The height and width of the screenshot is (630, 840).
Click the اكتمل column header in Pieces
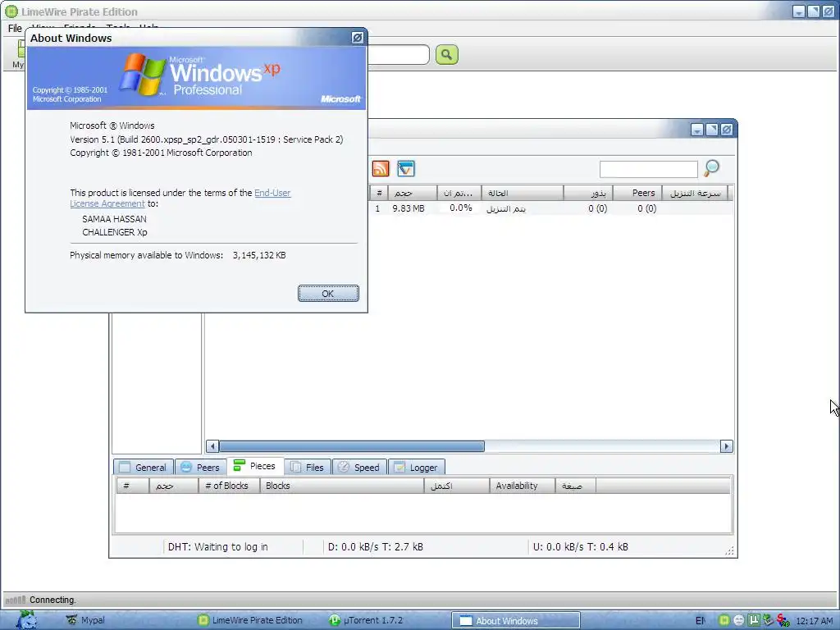point(457,486)
